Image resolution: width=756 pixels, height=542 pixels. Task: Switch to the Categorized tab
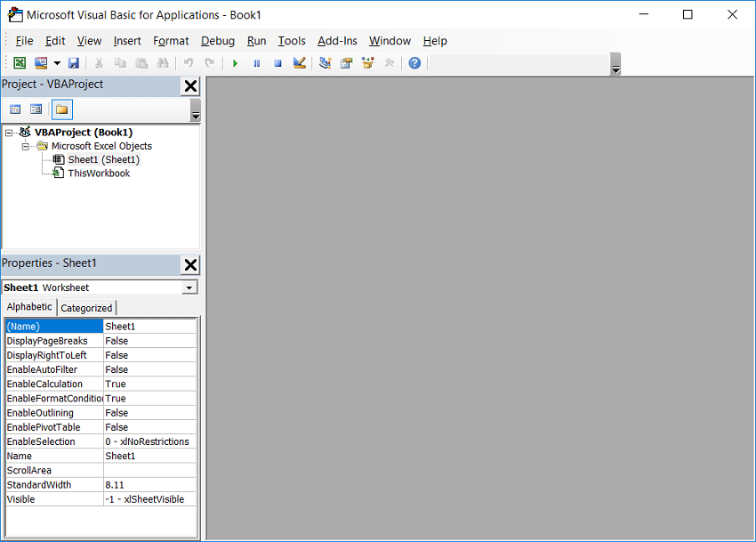click(x=86, y=308)
